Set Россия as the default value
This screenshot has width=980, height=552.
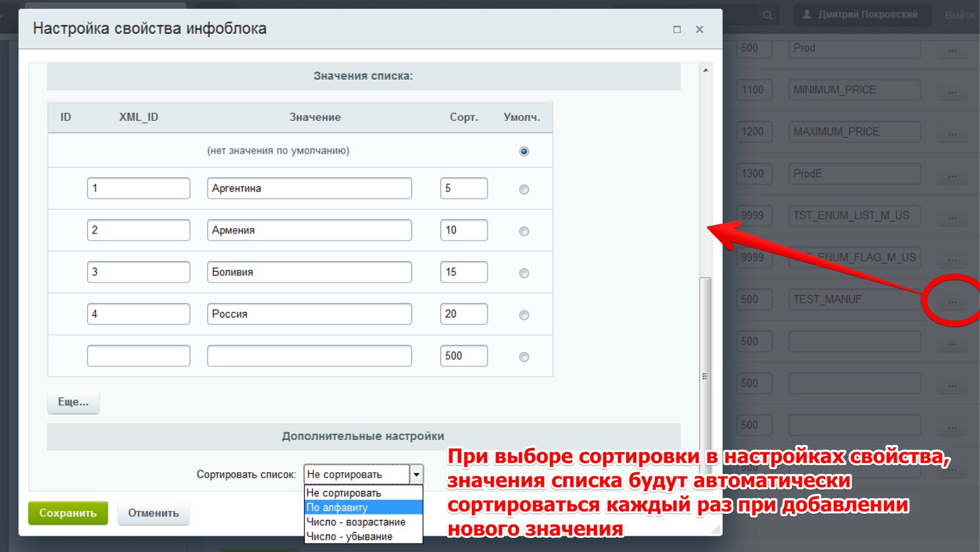[524, 315]
